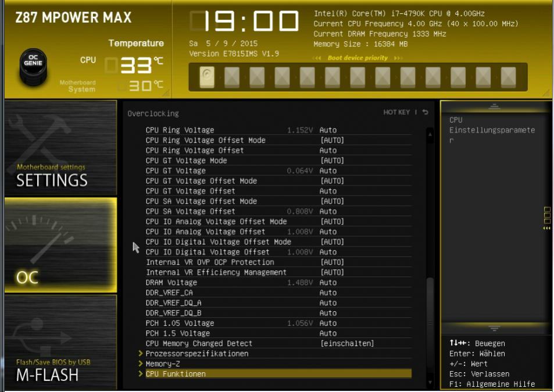Change Internal VR Efficiency Management value
This screenshot has width=554, height=392.
332,273
